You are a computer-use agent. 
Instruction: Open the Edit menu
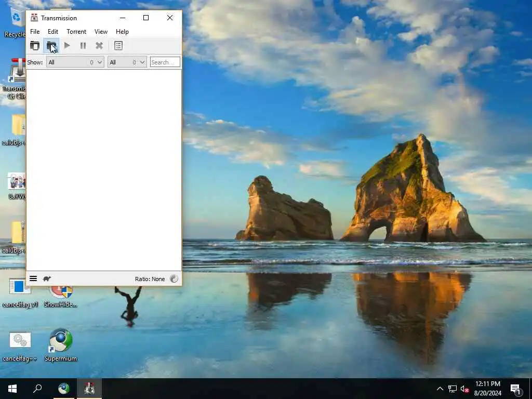53,32
